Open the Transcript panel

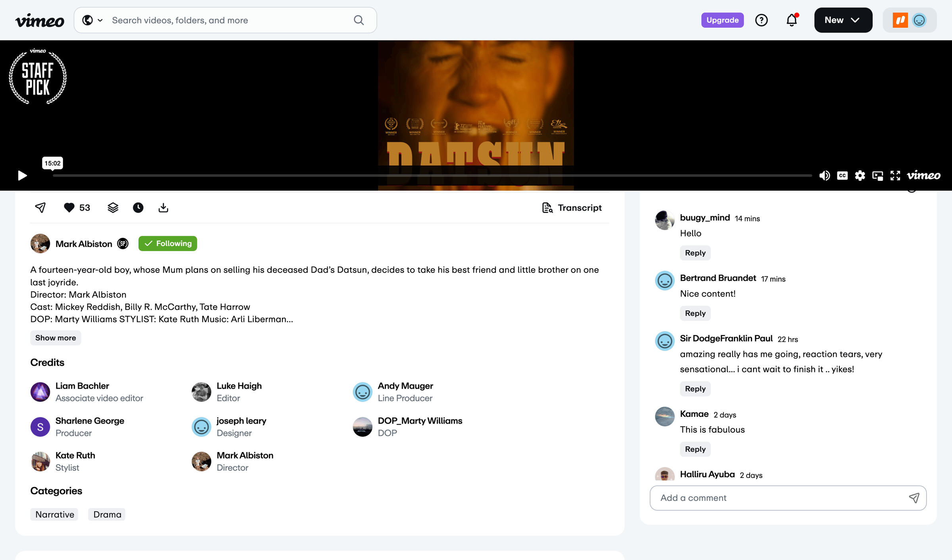tap(572, 207)
